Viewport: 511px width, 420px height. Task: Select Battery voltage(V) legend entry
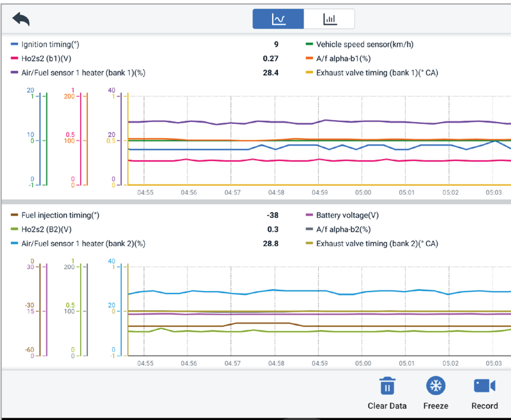(x=347, y=215)
